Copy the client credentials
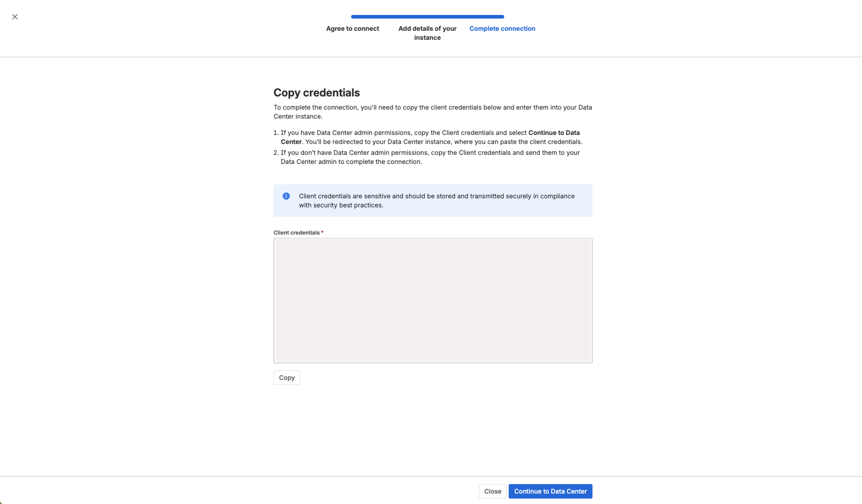The width and height of the screenshot is (862, 504). (287, 377)
